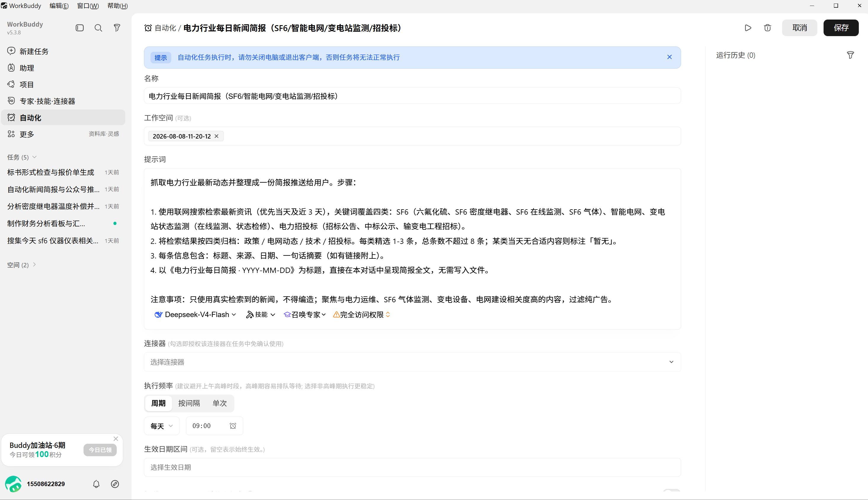Open task 标书形式检查与报价单生成
This screenshot has height=500, width=868.
pyautogui.click(x=63, y=172)
